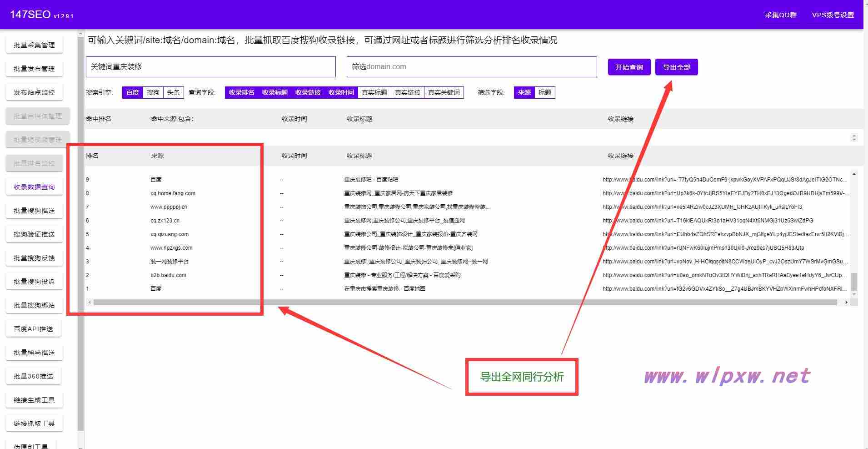The height and width of the screenshot is (449, 868).
Task: Select 头条 search engine toggle
Action: 174,92
